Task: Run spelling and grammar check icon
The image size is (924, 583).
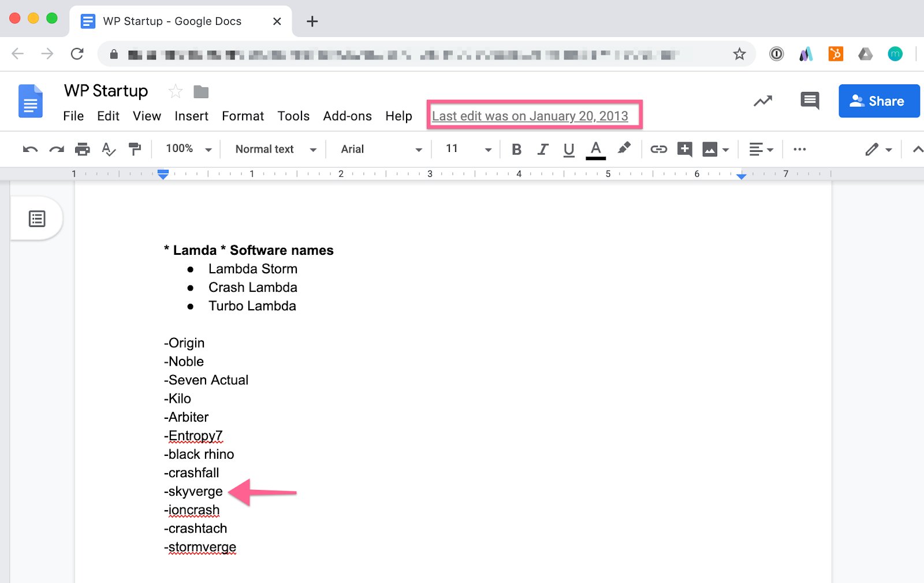Action: 109,150
